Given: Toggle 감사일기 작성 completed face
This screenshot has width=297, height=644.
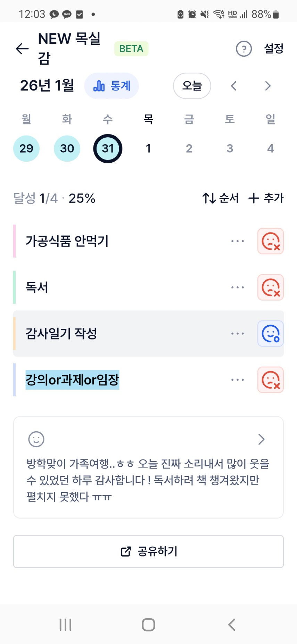Looking at the screenshot, I should (270, 334).
